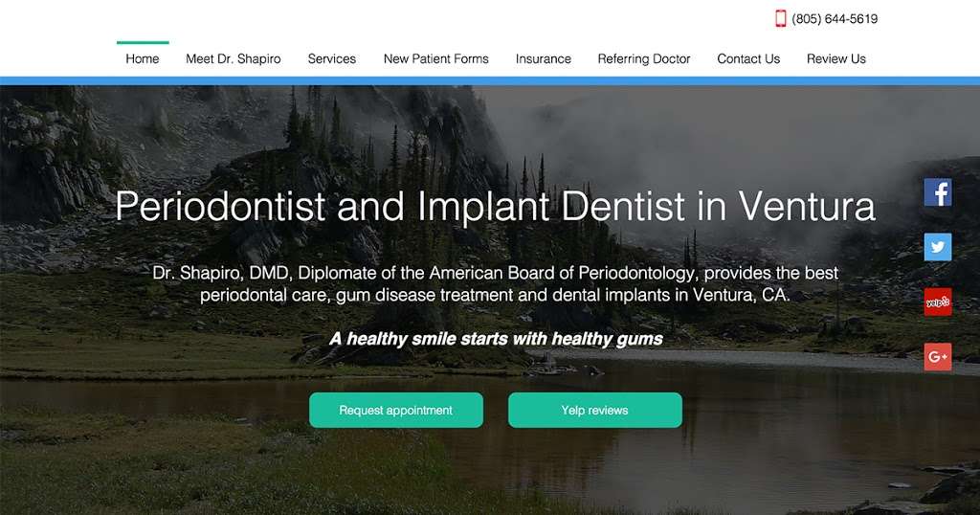Open the Referring Doctor page
Screen dimensions: 980x515
click(644, 58)
